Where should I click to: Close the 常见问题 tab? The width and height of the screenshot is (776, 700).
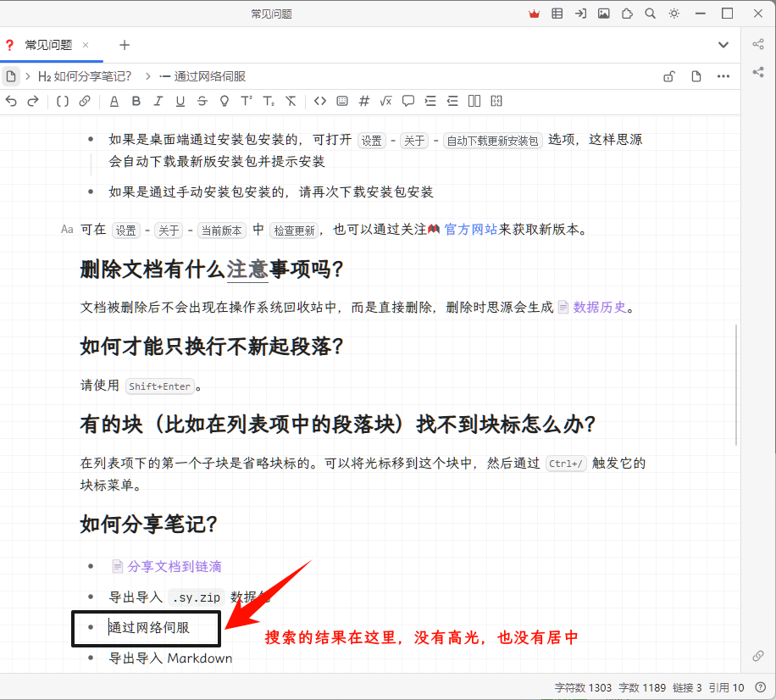tap(86, 45)
